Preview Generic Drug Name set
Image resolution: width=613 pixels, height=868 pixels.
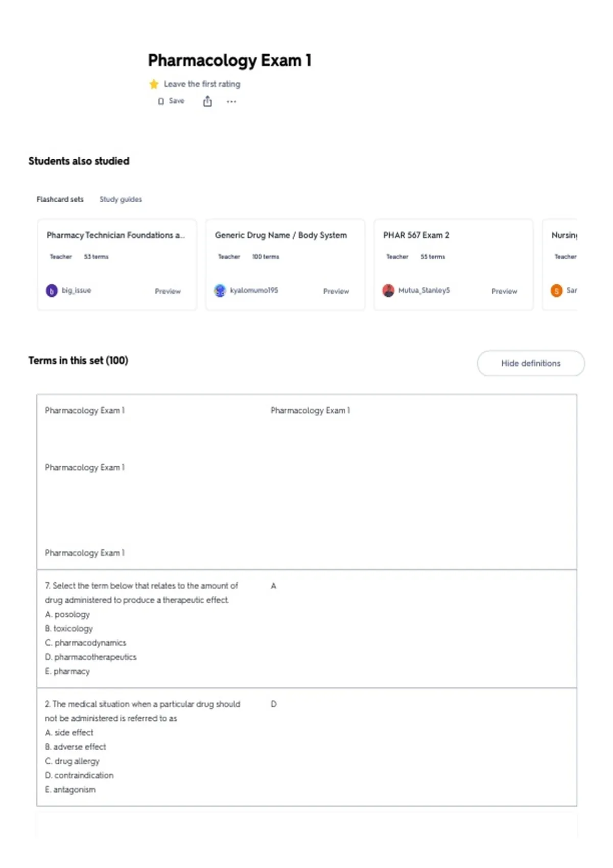click(x=336, y=291)
